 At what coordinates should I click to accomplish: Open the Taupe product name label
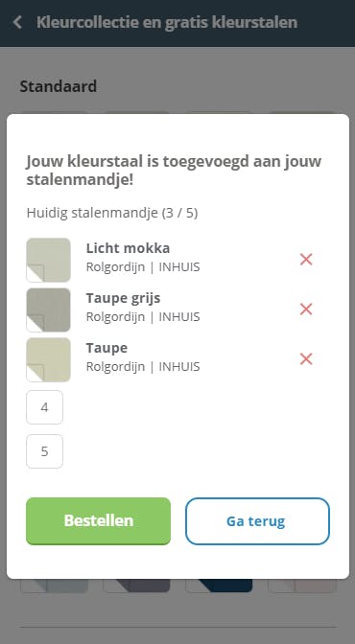[x=106, y=348]
